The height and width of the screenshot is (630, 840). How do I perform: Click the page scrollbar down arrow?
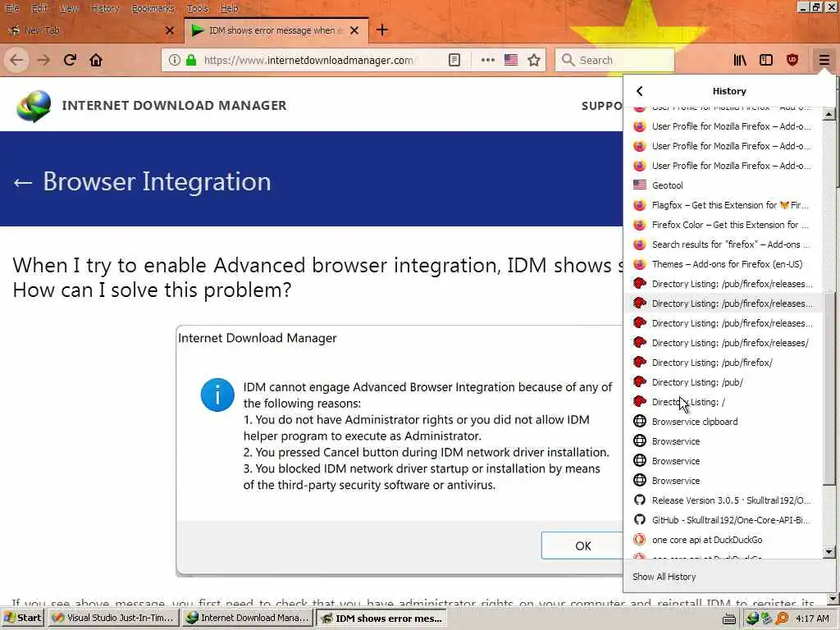(833, 599)
